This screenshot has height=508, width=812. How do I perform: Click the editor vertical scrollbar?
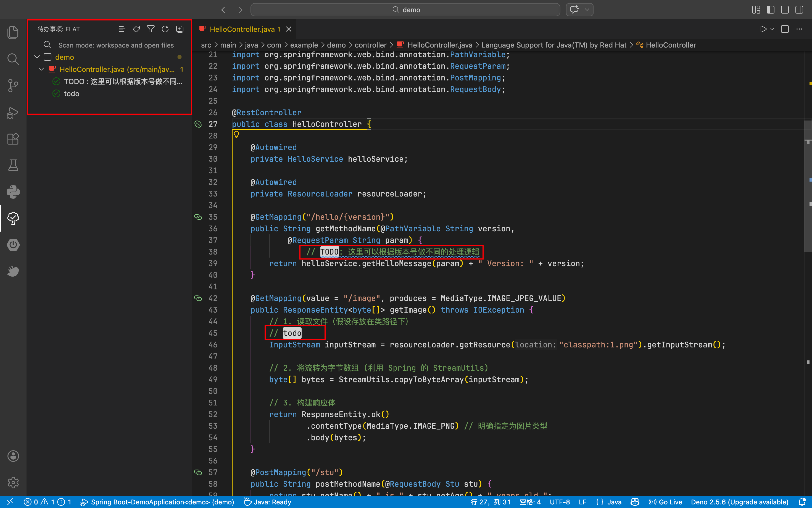pos(808,187)
